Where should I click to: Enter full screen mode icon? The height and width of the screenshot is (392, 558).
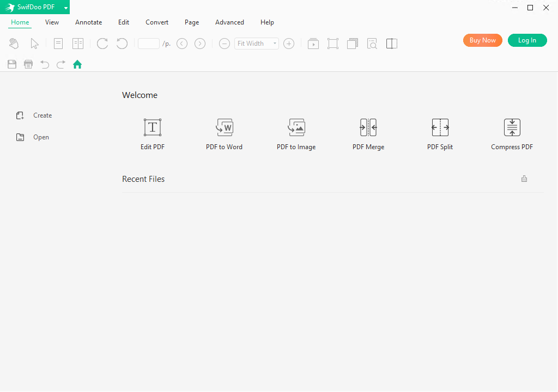point(333,44)
